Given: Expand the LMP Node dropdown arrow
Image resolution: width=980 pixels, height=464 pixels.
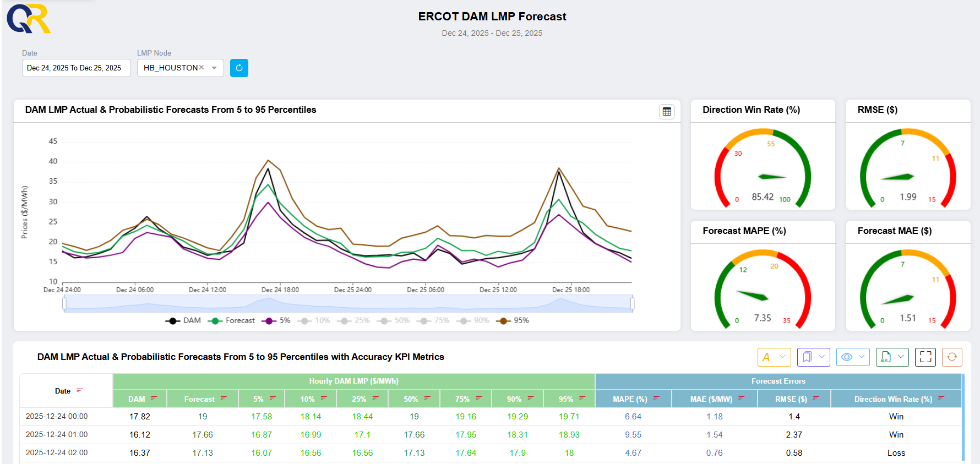Looking at the screenshot, I should tap(214, 68).
